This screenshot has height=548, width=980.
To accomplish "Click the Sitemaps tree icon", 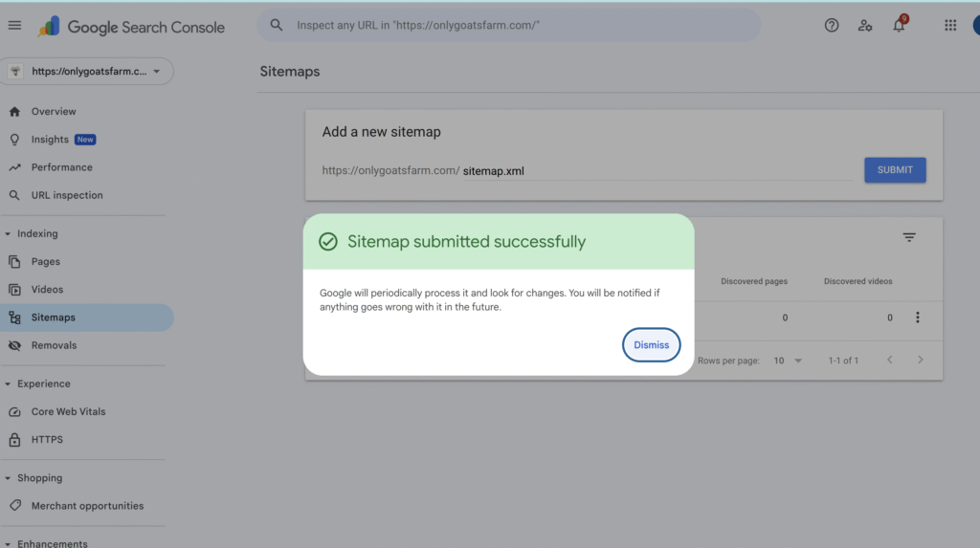I will coord(14,318).
